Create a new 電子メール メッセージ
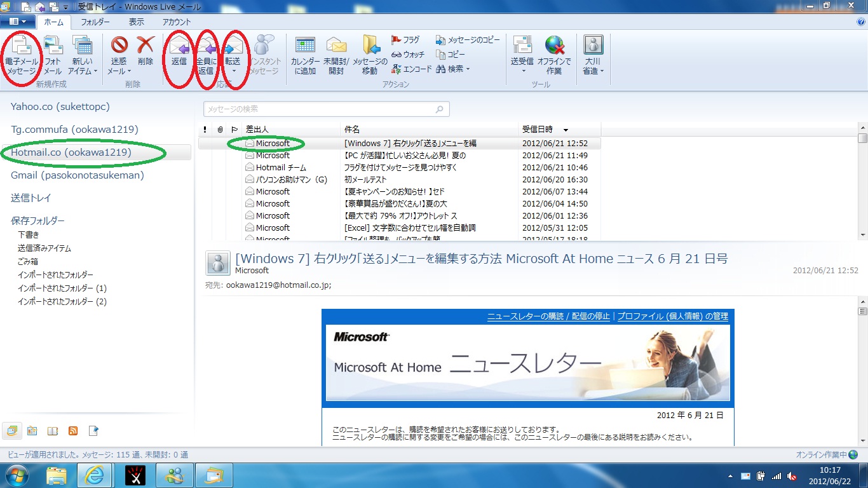The width and height of the screenshot is (868, 488). pyautogui.click(x=21, y=55)
